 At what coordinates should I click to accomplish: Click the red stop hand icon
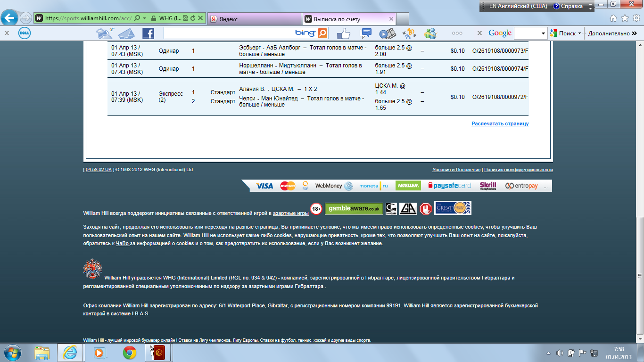click(x=426, y=208)
